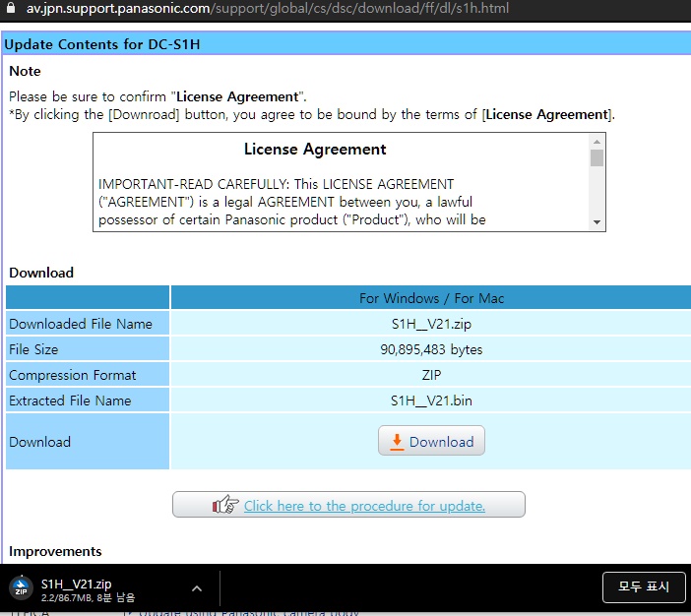
Task: Click the 'Extracted File Name' row label
Action: [x=70, y=400]
